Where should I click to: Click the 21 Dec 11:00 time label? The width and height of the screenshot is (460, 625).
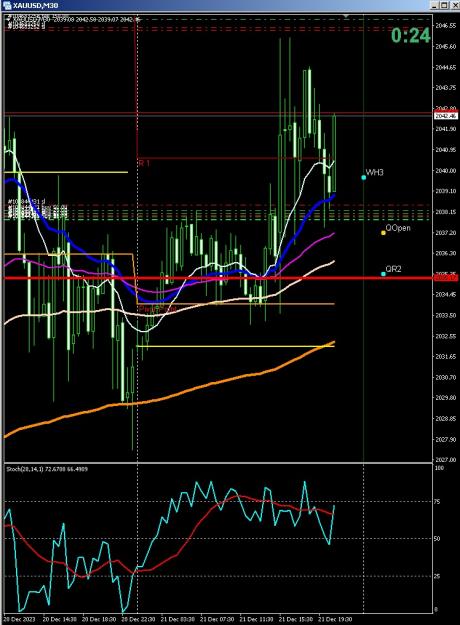click(x=256, y=619)
